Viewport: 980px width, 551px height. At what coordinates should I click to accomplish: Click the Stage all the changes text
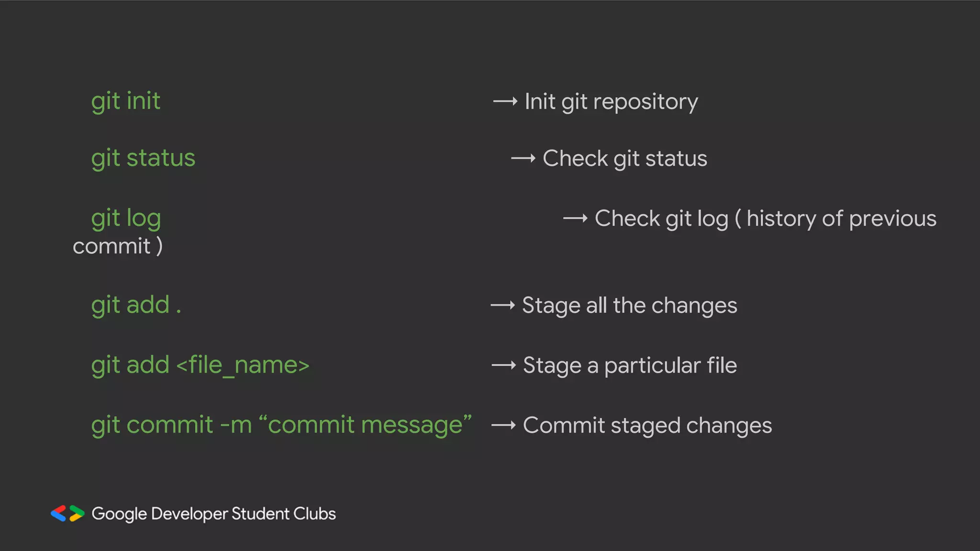coord(629,305)
